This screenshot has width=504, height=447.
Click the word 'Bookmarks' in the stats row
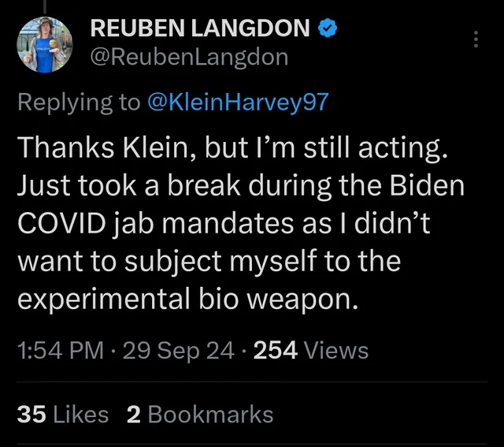tap(210, 414)
